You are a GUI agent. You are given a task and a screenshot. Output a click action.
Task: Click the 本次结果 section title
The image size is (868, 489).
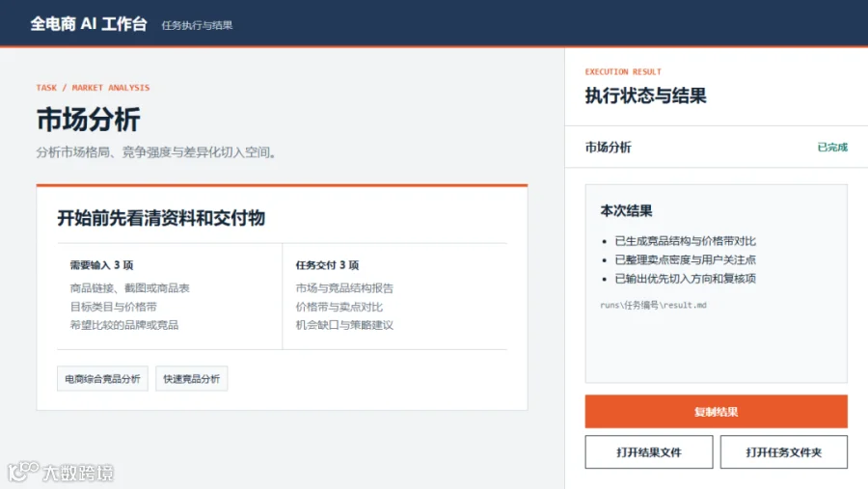click(626, 211)
